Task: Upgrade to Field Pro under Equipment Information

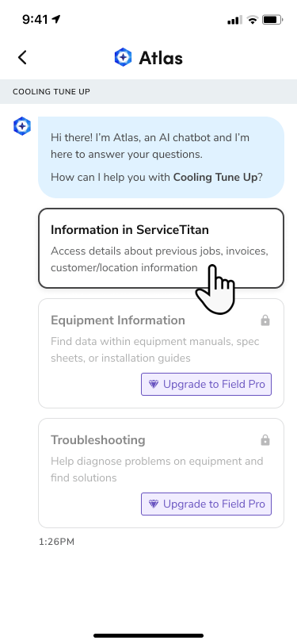Action: [207, 385]
